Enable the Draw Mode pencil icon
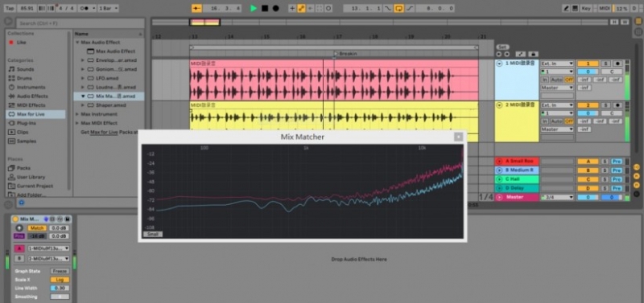 pos(566,8)
